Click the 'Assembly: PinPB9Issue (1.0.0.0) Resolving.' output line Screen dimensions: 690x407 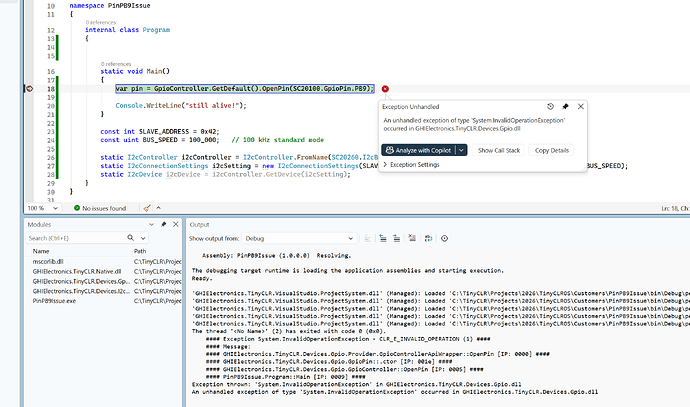tap(276, 255)
